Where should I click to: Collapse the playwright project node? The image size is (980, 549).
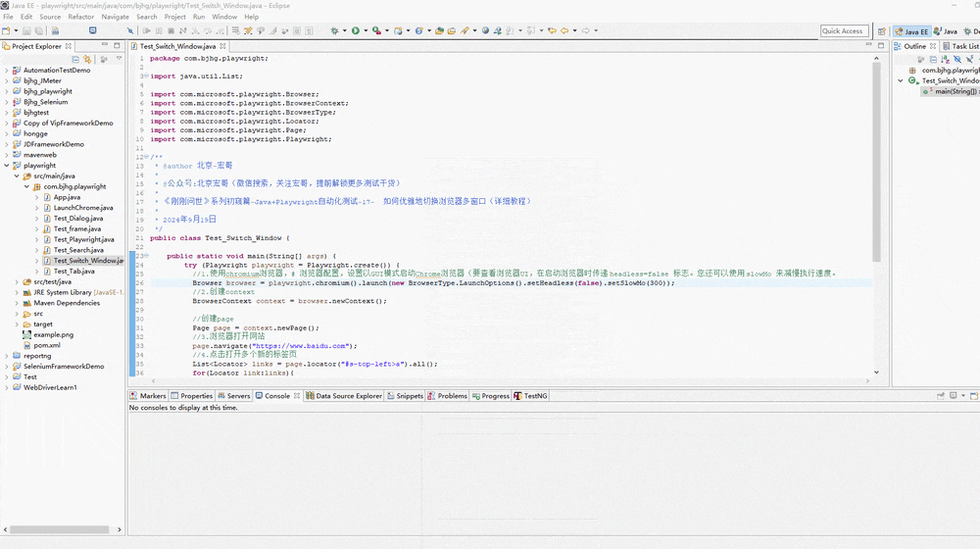[7, 166]
